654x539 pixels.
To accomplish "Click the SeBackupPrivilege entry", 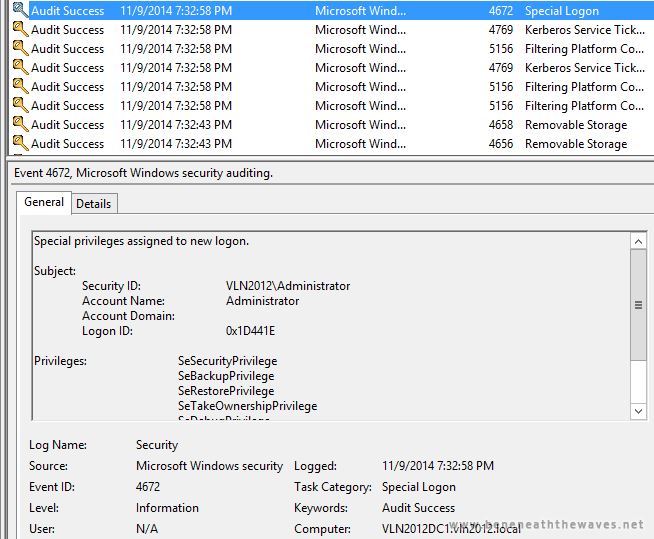I will (x=226, y=376).
